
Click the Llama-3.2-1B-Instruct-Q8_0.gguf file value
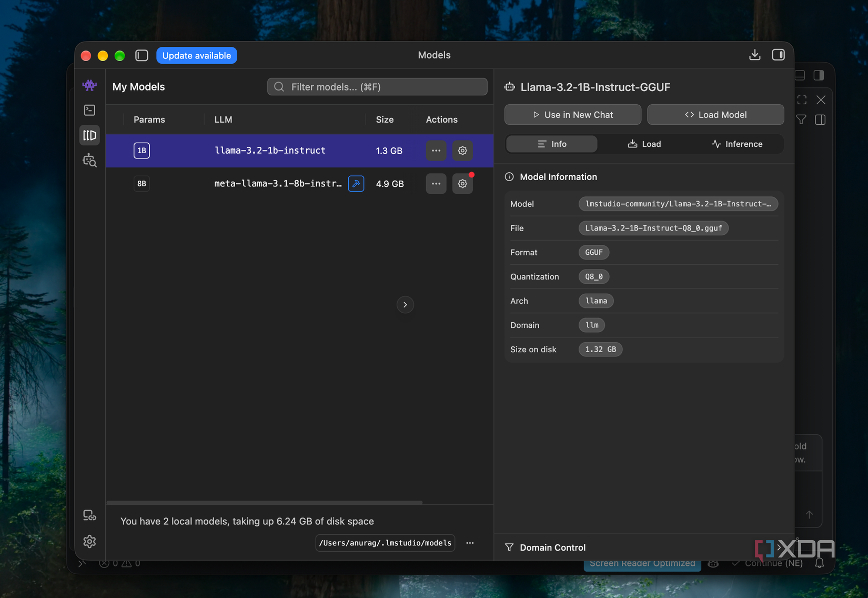653,228
